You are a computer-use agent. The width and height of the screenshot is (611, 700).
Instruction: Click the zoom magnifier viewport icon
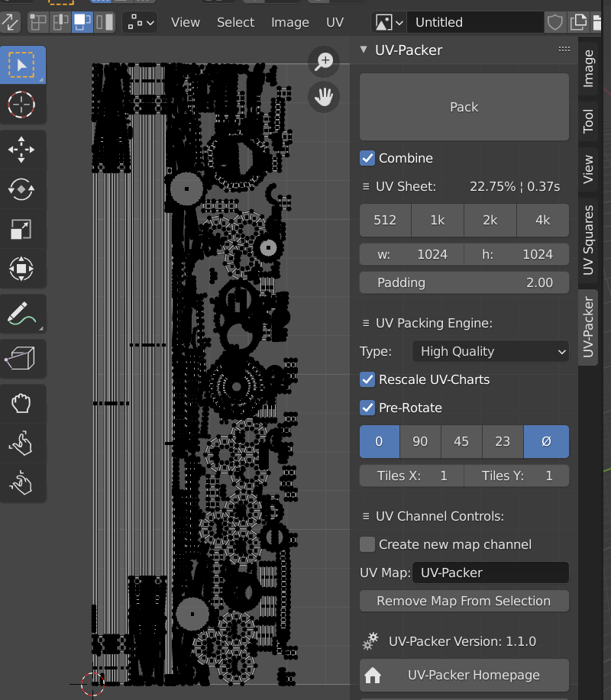pyautogui.click(x=325, y=62)
